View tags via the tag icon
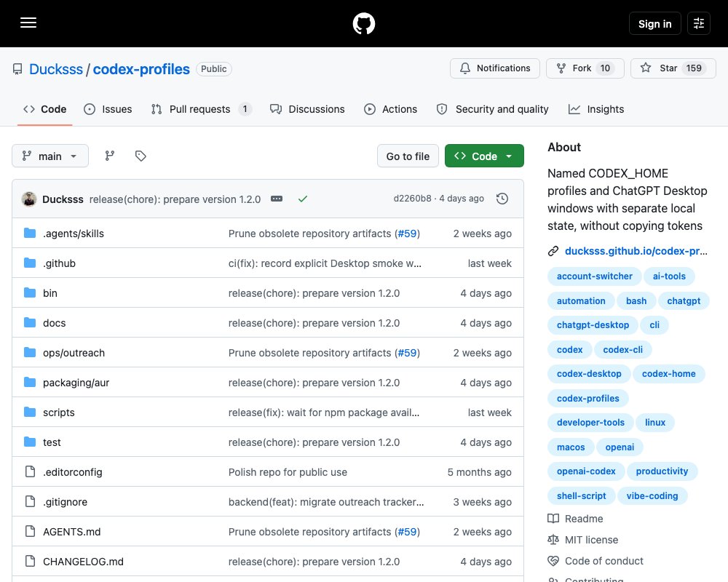728x582 pixels. [x=141, y=156]
